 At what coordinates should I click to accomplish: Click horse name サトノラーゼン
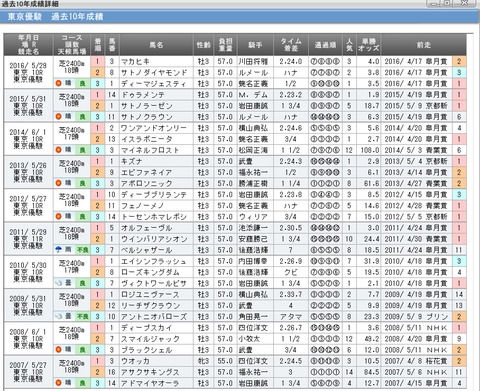click(x=147, y=106)
